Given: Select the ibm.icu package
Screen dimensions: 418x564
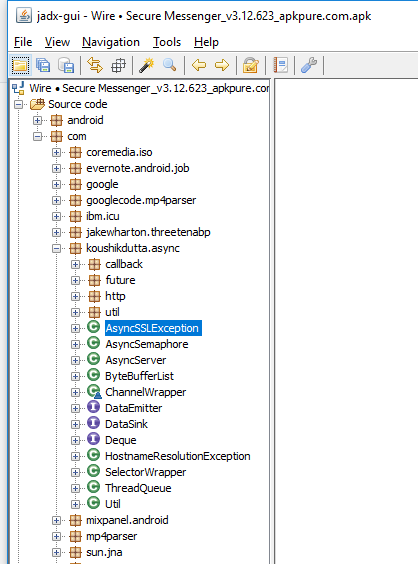Looking at the screenshot, I should (x=103, y=216).
